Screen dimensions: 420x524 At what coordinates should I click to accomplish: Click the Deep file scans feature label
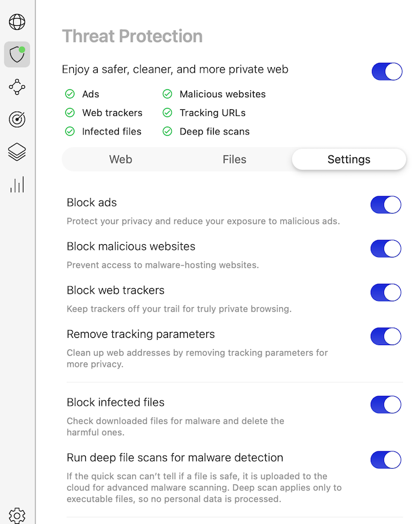click(x=215, y=131)
